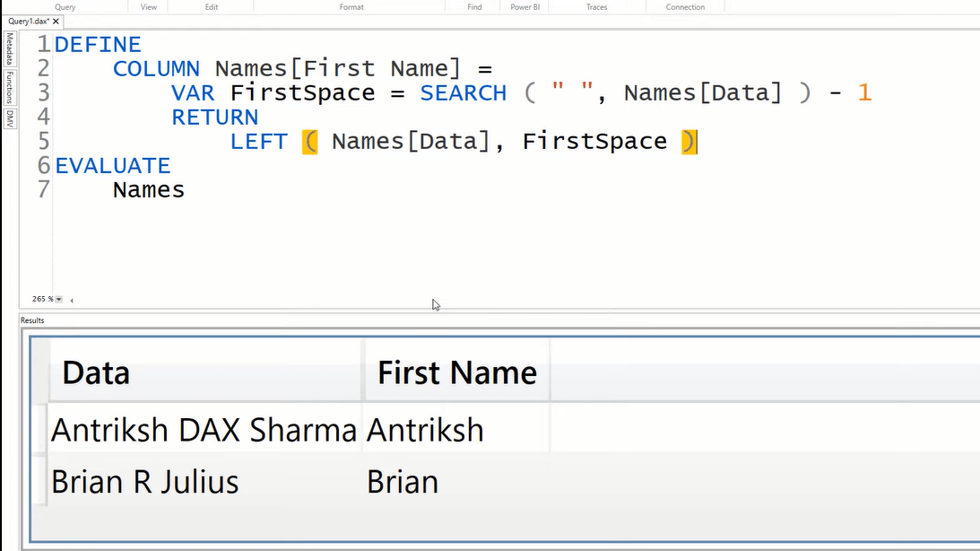Click the DEFINE keyword on line 1
Screen dimensions: 980x551
point(98,44)
